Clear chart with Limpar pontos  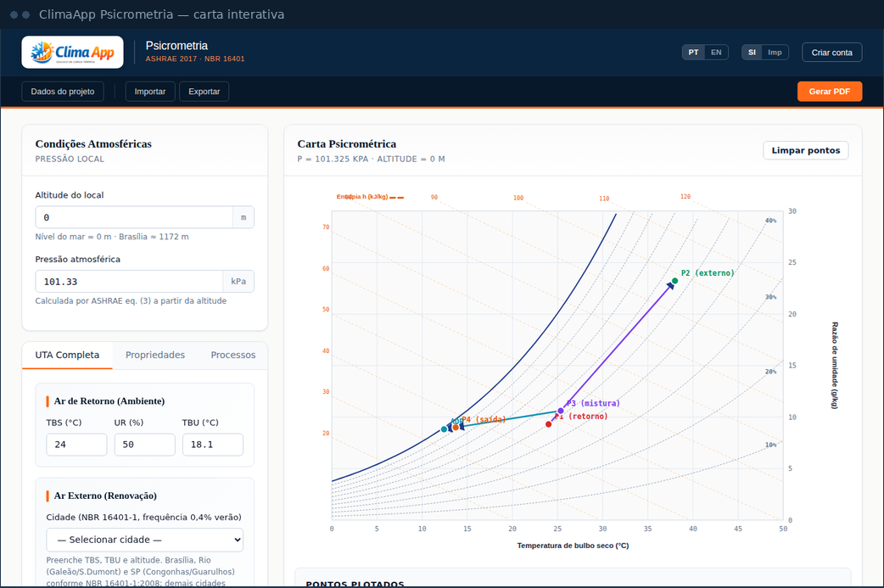pos(806,150)
